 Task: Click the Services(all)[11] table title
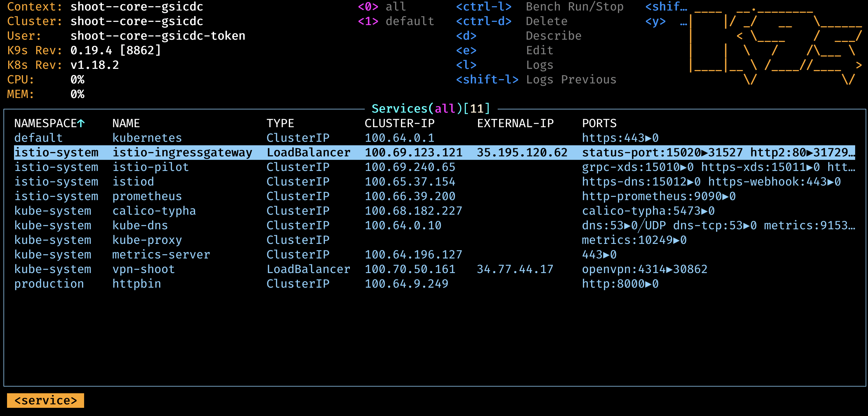[x=430, y=109]
